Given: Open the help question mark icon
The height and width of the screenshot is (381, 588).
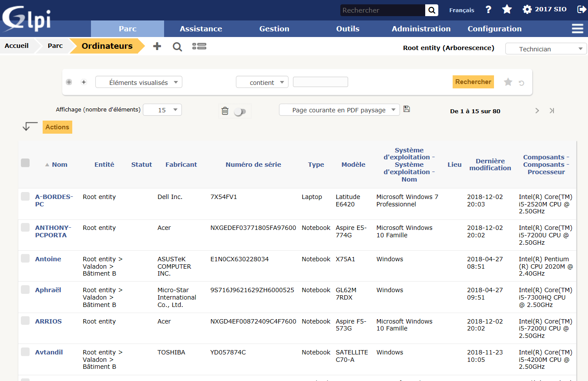Looking at the screenshot, I should [488, 10].
